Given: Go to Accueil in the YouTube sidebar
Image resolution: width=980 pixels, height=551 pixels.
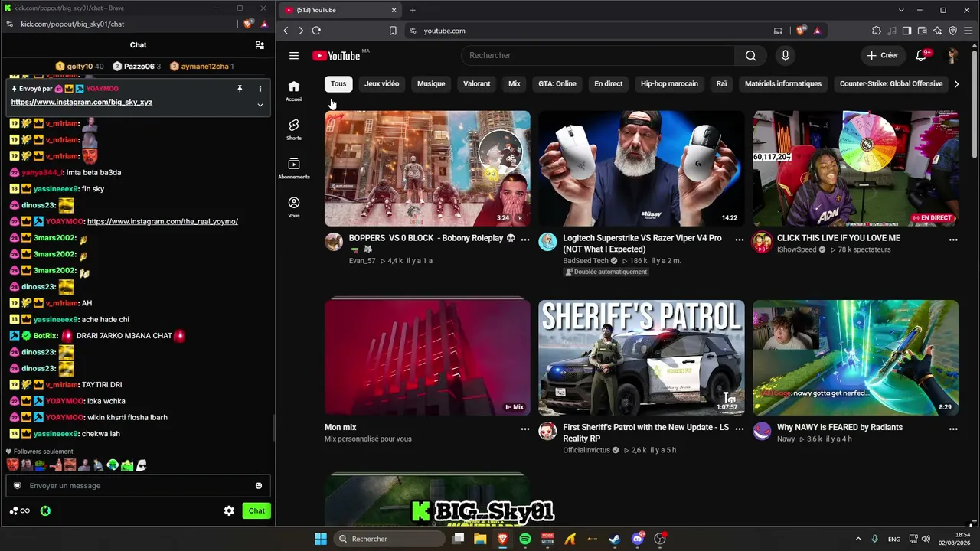Looking at the screenshot, I should coord(294,91).
